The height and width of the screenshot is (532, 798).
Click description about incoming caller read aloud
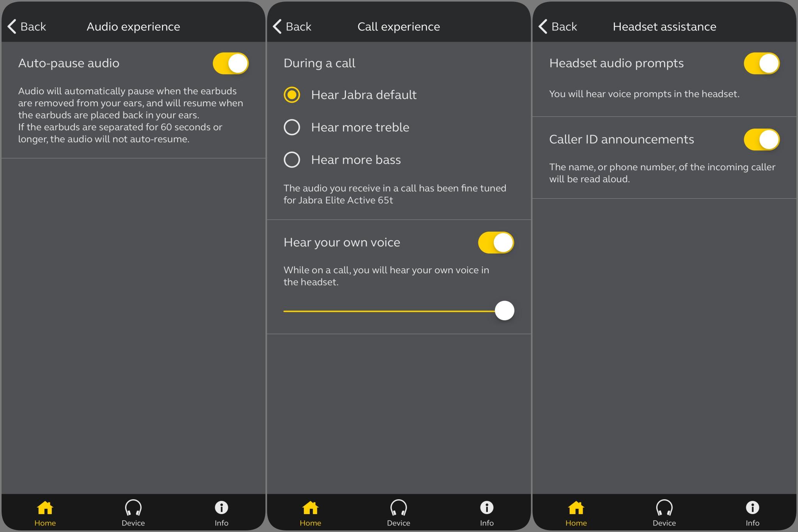(662, 173)
